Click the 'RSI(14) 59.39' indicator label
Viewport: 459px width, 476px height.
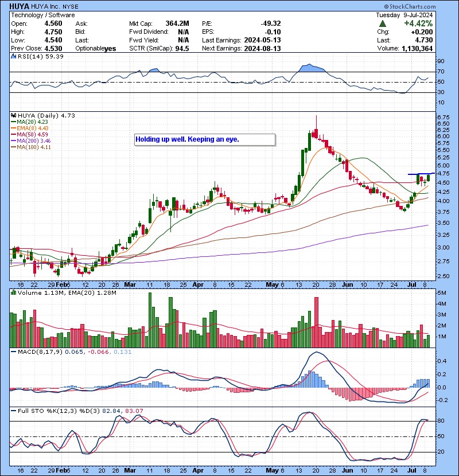[x=41, y=56]
